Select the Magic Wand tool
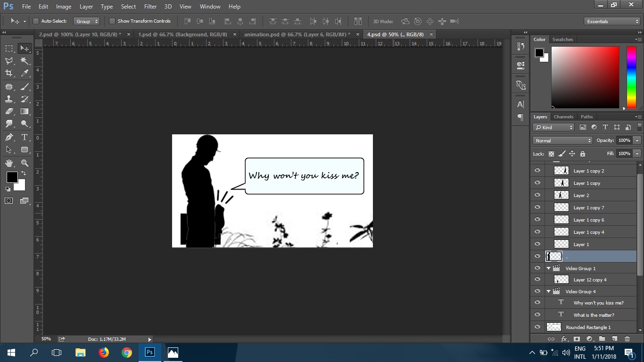Screen dimensions: 644x362 click(x=25, y=61)
